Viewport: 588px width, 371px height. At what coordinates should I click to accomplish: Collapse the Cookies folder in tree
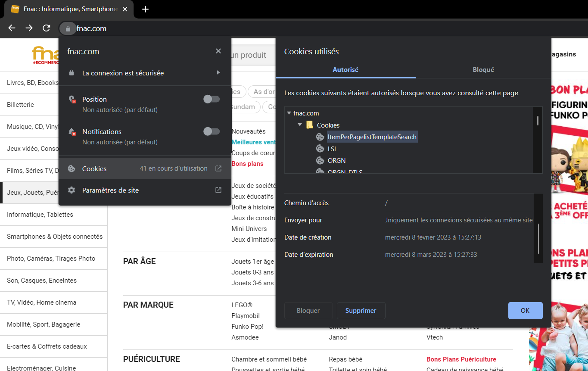300,125
